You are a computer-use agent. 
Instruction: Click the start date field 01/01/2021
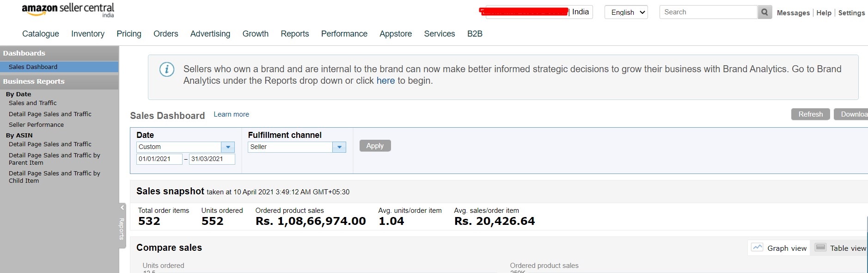tap(159, 159)
